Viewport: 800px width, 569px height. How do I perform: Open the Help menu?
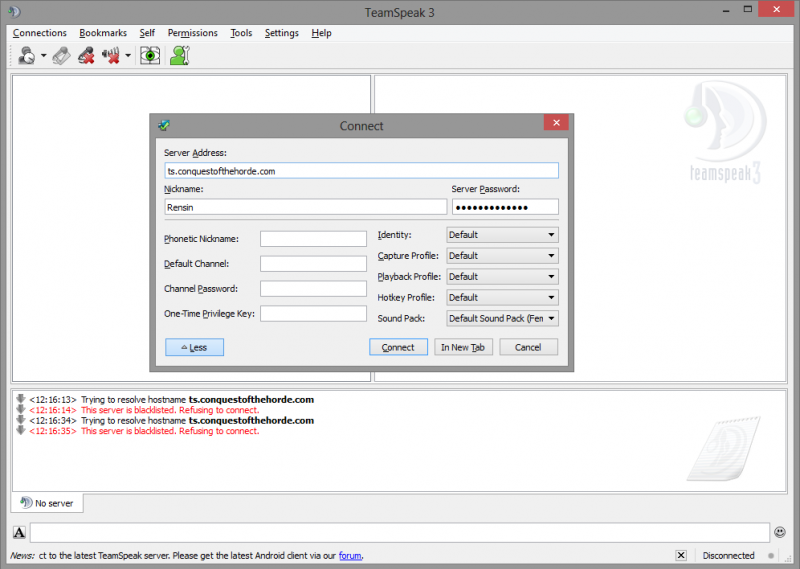click(x=321, y=33)
